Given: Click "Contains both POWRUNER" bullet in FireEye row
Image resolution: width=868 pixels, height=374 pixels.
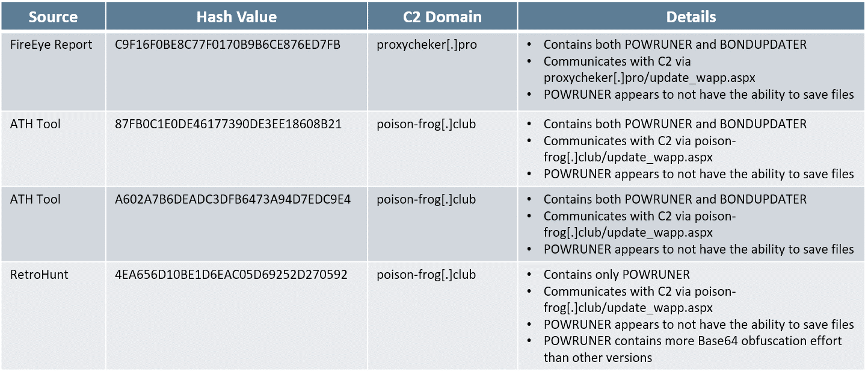Looking at the screenshot, I should 675,45.
